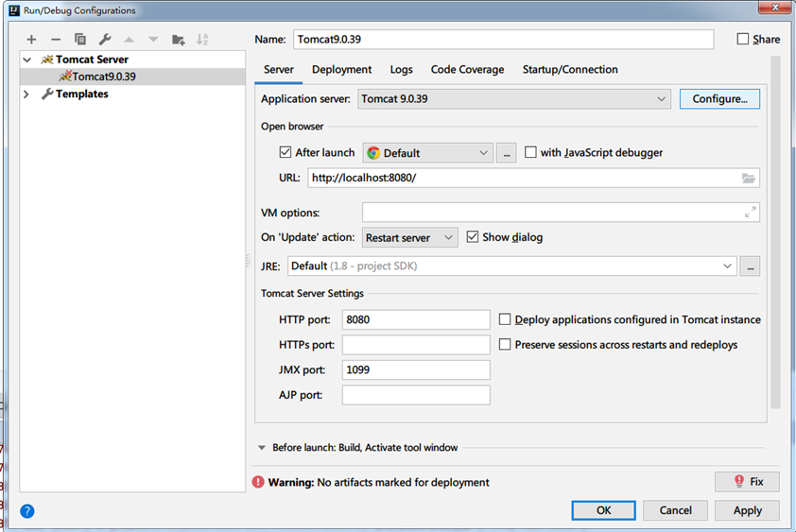The width and height of the screenshot is (796, 532).
Task: Open Default browser dropdown
Action: (x=428, y=153)
